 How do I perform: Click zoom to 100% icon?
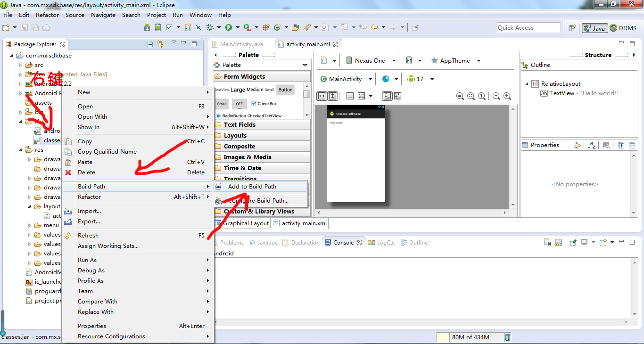[x=482, y=96]
